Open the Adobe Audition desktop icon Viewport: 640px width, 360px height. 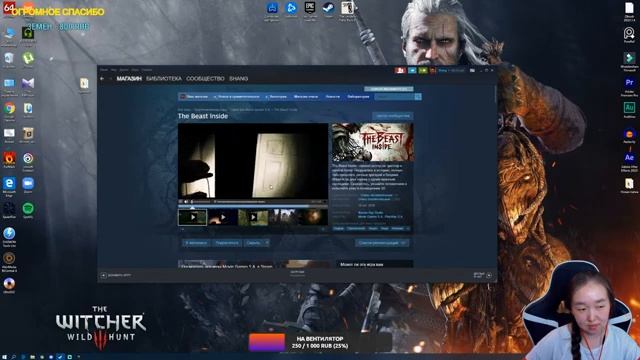coord(629,110)
